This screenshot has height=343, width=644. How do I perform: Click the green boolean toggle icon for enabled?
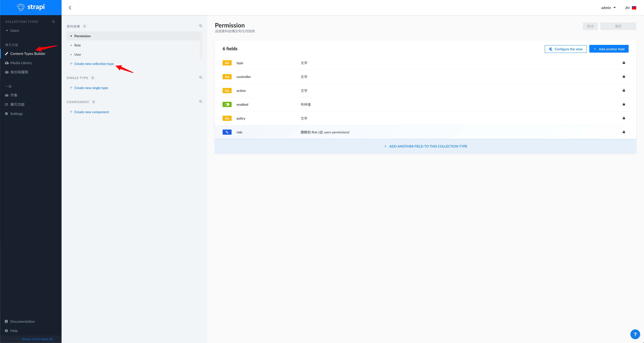tap(227, 105)
